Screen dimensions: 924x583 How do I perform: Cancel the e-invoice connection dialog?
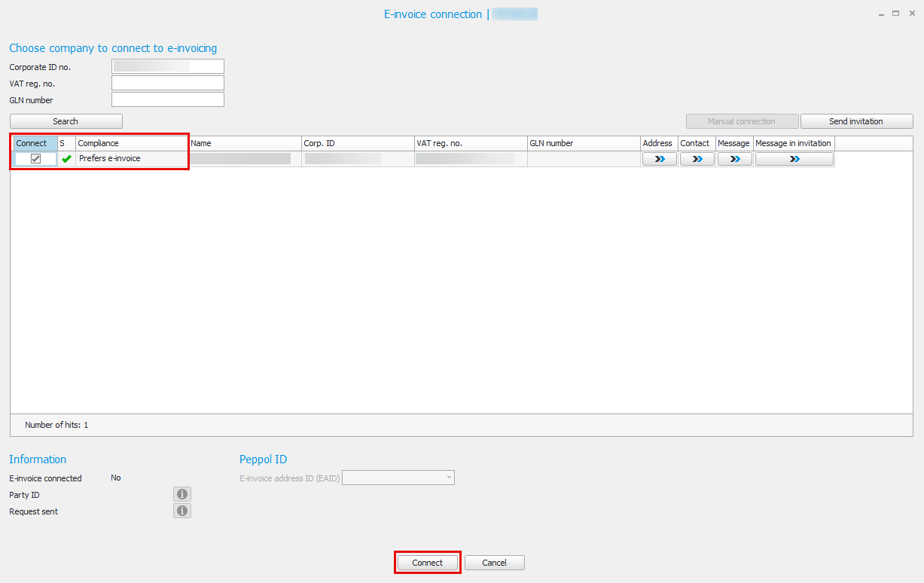click(494, 563)
